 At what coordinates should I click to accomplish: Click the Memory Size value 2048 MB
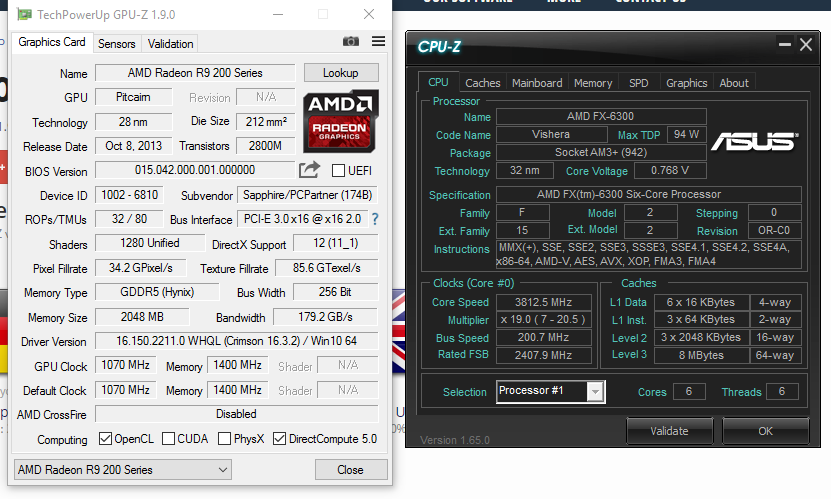coord(142,317)
